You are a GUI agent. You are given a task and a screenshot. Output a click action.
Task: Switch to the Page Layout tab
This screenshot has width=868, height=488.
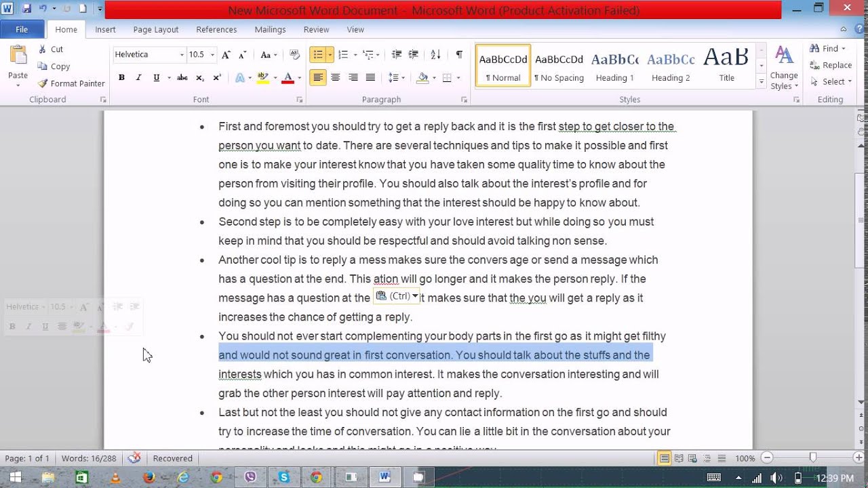click(x=156, y=29)
